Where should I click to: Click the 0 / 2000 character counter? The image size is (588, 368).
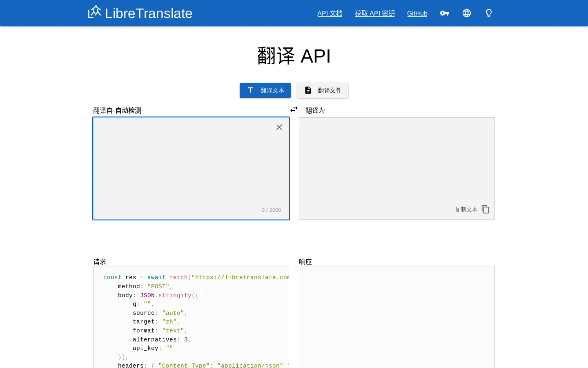click(271, 210)
